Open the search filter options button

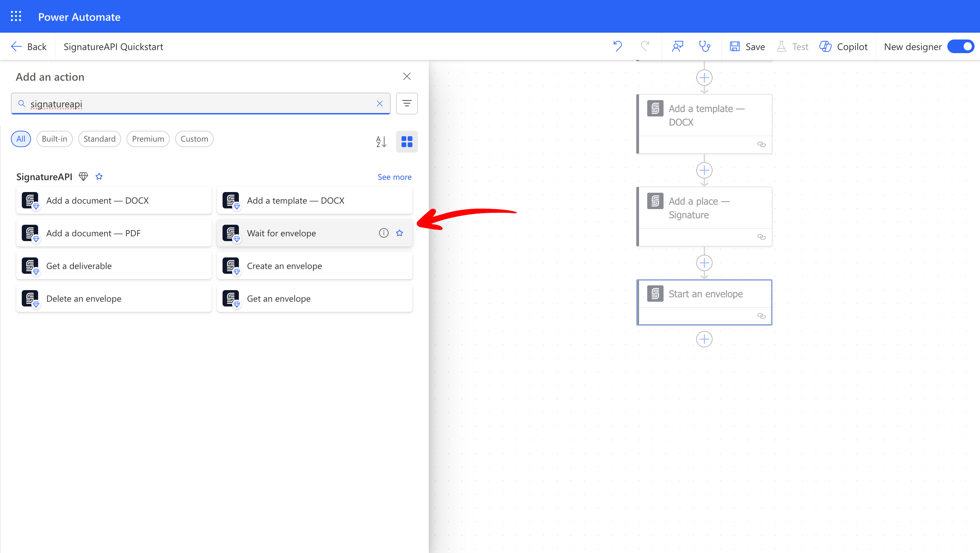(407, 104)
